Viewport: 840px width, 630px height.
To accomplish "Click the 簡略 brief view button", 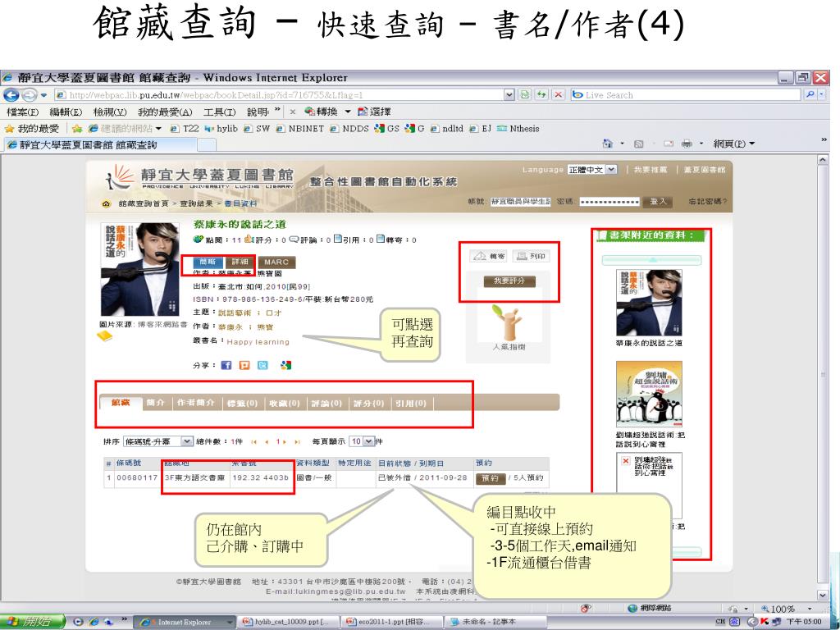I will (x=208, y=262).
